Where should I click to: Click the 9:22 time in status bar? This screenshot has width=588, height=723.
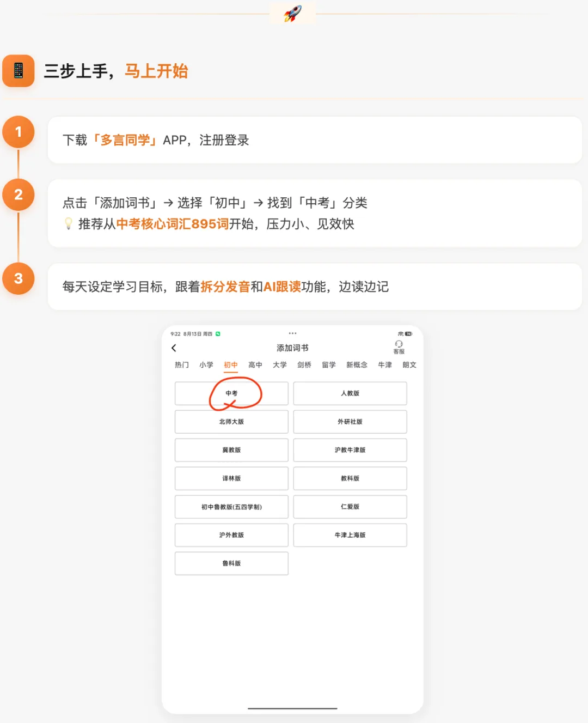[x=175, y=334]
